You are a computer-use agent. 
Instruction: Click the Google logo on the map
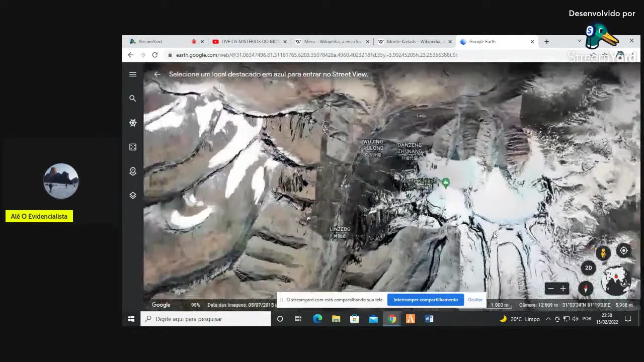[161, 305]
